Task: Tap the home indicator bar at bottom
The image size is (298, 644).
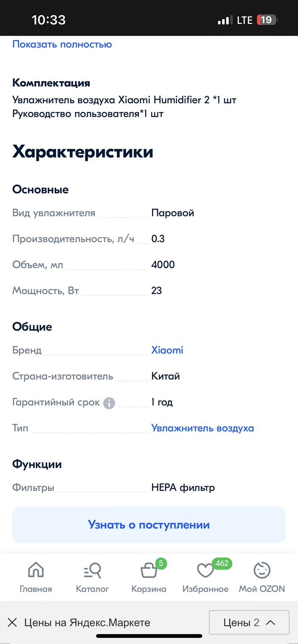Action: pyautogui.click(x=149, y=636)
